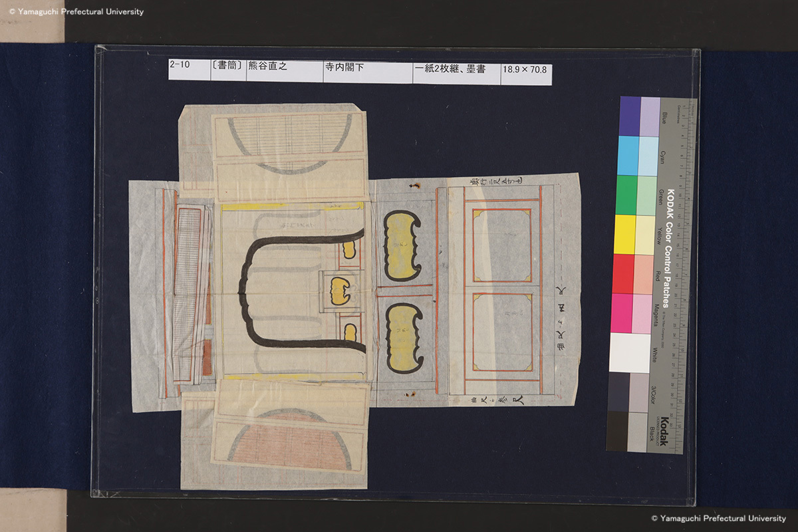The height and width of the screenshot is (532, 798).
Task: Click the upper orange-framed rectangular panel
Action: click(x=502, y=245)
